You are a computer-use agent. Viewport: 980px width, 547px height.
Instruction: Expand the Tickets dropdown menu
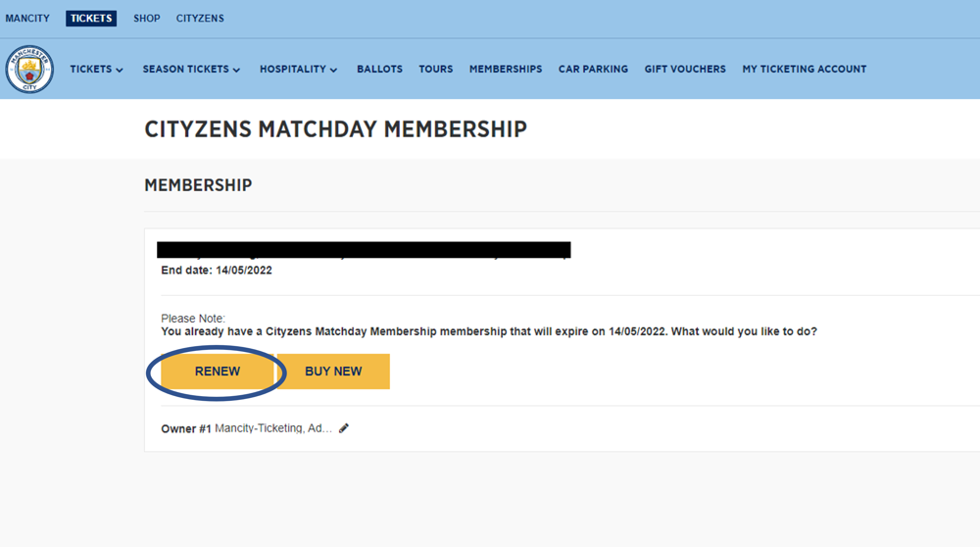point(96,70)
